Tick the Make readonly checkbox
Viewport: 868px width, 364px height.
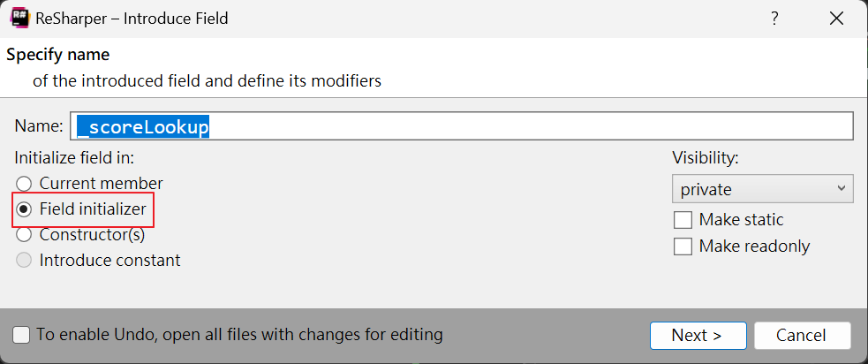[683, 246]
